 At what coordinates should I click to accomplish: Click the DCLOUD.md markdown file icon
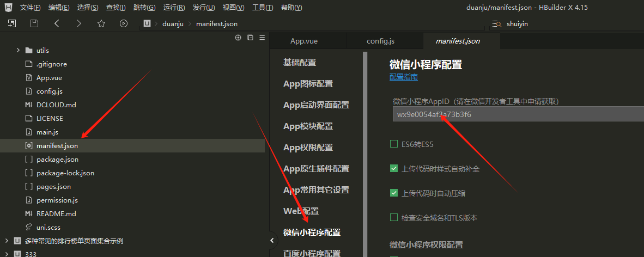pos(29,105)
